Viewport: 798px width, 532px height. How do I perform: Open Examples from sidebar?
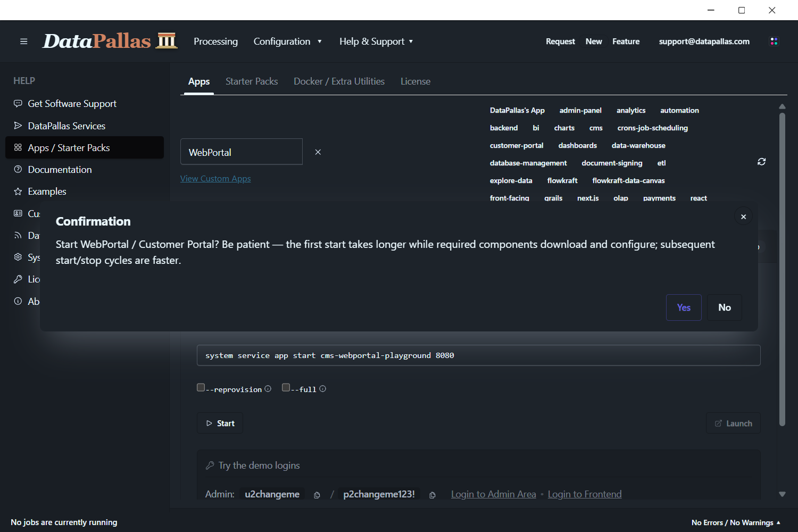(x=85, y=192)
